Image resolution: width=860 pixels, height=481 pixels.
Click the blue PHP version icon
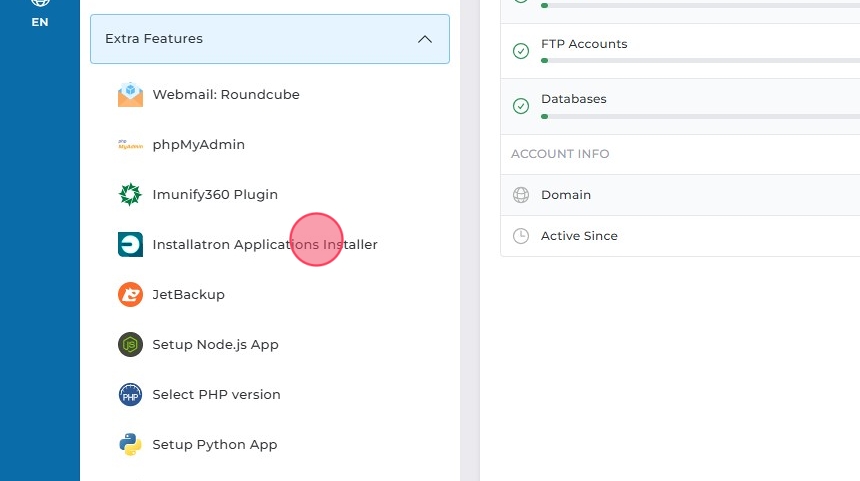(130, 395)
